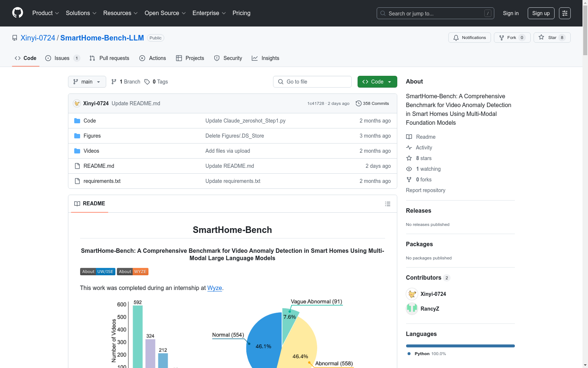Open the 1c41728 commit hash link
Viewport: 588px width, 368px height.
(316, 103)
